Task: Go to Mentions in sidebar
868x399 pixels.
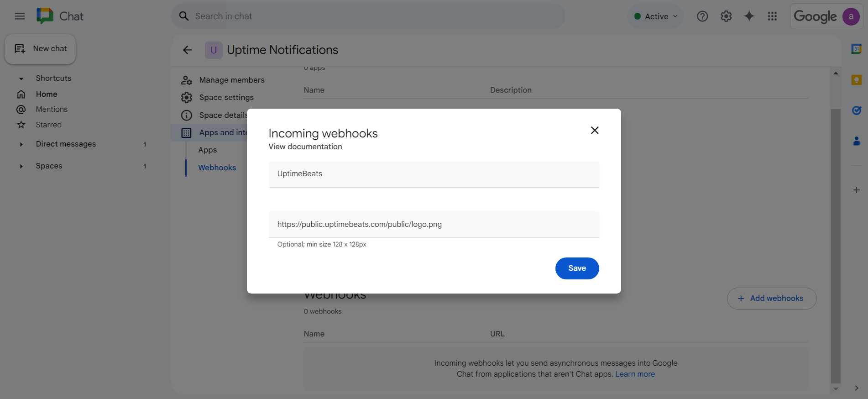Action: (x=52, y=109)
